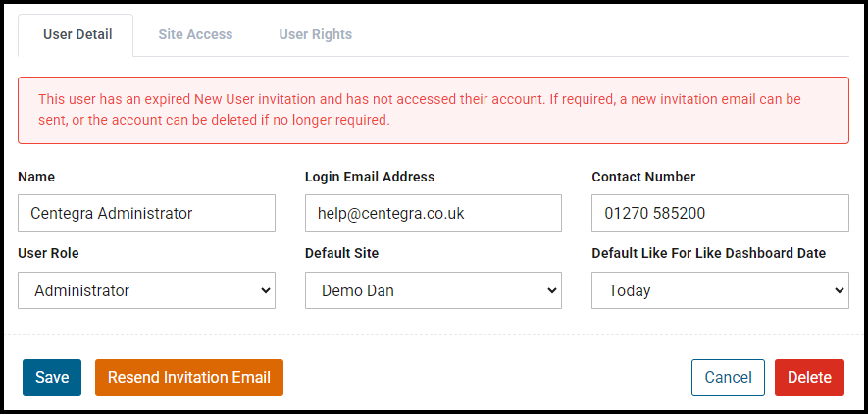The width and height of the screenshot is (868, 414).
Task: Click the Login Email Address label
Action: 370,178
